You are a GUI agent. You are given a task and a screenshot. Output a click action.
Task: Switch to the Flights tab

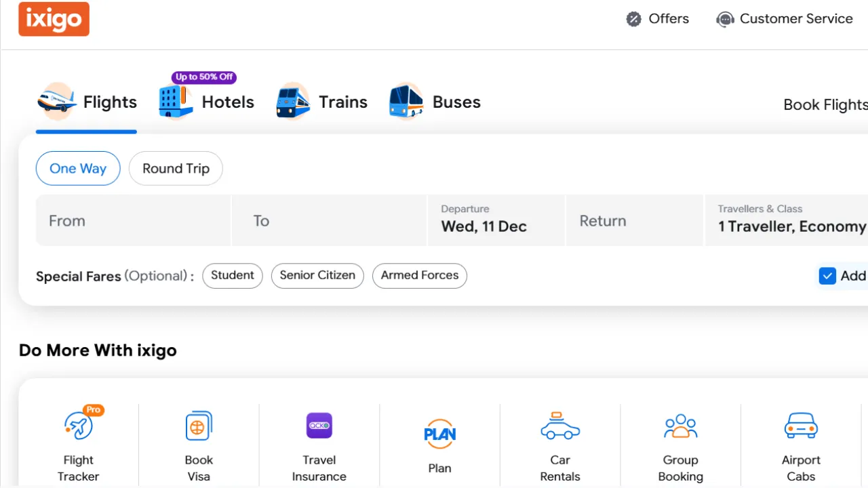click(x=87, y=102)
